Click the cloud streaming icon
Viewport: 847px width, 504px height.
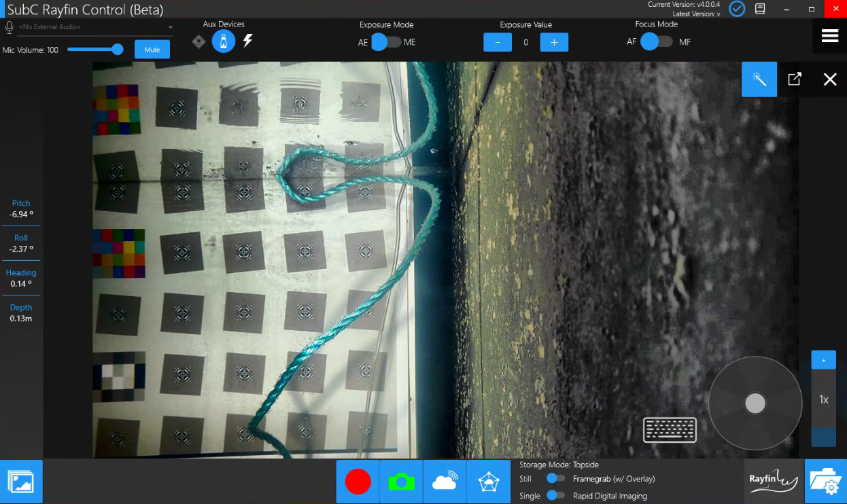coord(445,482)
